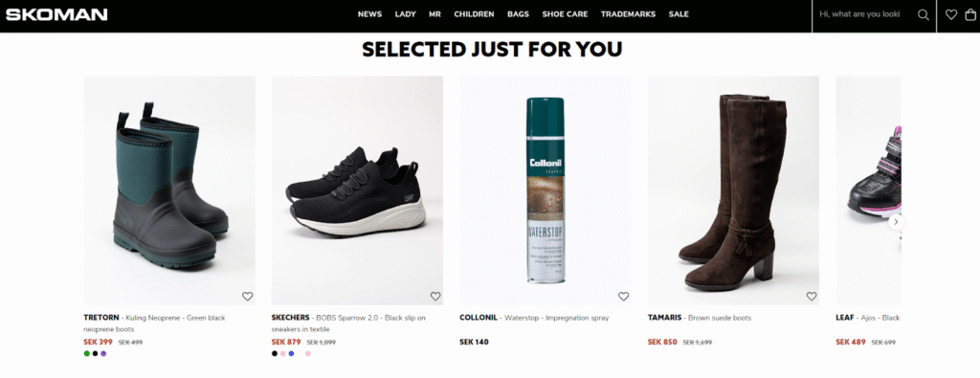Open the wishlist heart in header
Viewport: 980px width, 378px height.
(951, 14)
